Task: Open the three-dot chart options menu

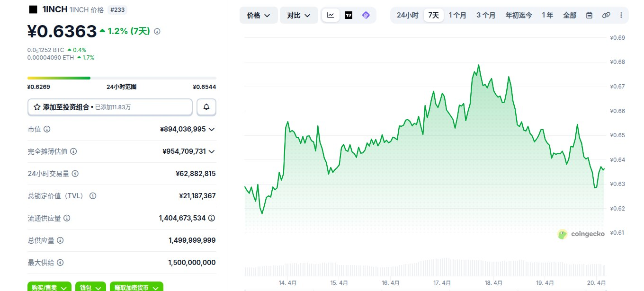Action: click(x=621, y=15)
